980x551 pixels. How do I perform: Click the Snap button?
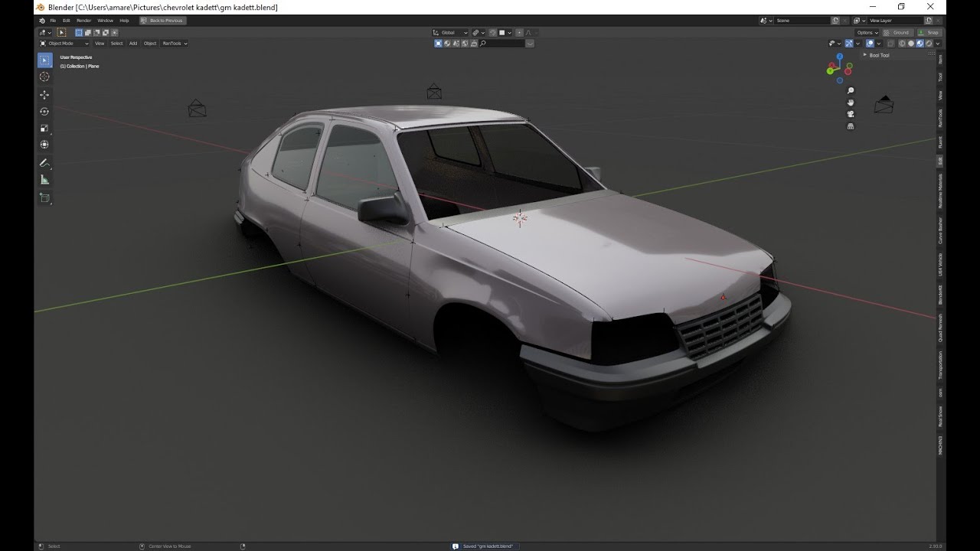point(929,33)
